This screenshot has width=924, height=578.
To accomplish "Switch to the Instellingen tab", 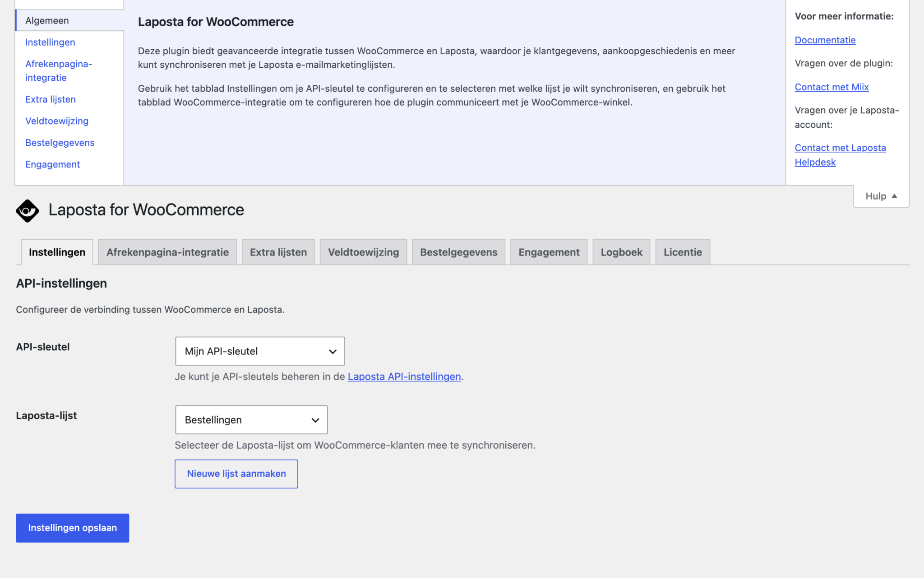I will tap(57, 252).
